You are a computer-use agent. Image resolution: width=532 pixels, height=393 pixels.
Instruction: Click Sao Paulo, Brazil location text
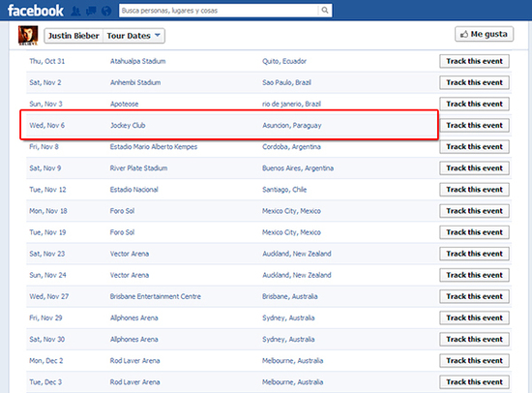286,82
